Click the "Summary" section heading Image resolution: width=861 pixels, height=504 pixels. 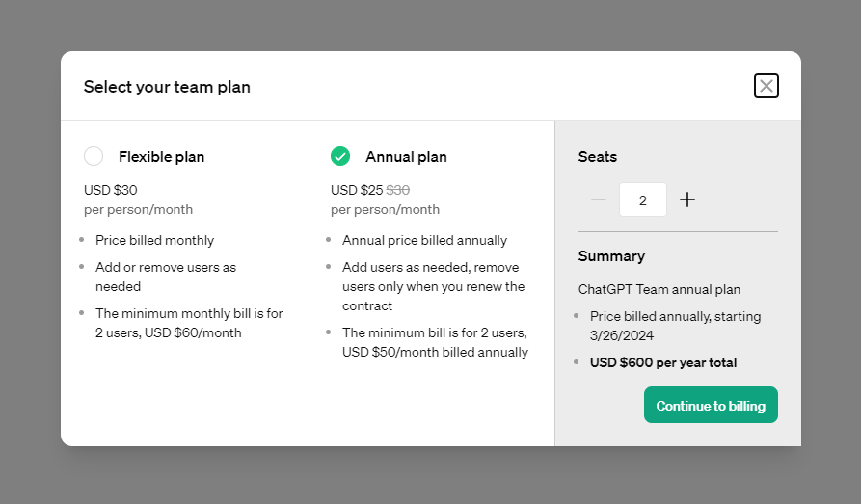point(611,256)
